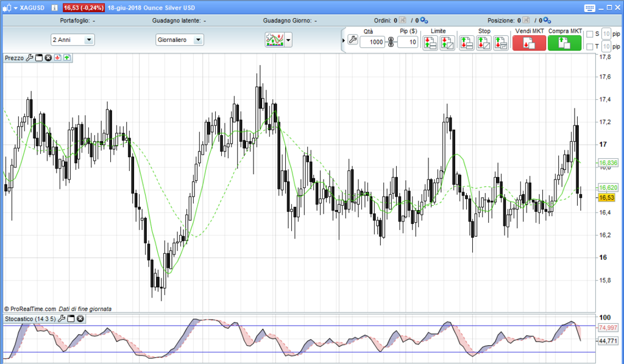Open Prezzo panel wrench settings
624x364 pixels.
pos(29,58)
